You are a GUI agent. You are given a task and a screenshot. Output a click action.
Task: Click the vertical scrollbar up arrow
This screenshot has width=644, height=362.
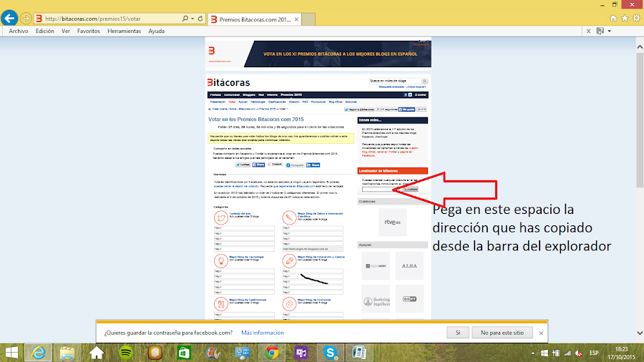pyautogui.click(x=640, y=47)
